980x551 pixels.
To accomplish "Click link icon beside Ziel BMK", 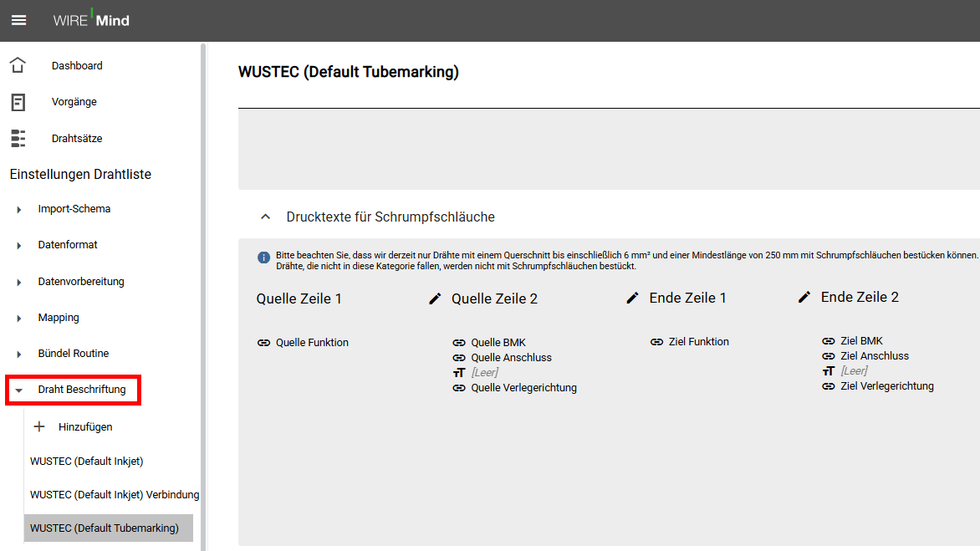I will click(x=828, y=341).
